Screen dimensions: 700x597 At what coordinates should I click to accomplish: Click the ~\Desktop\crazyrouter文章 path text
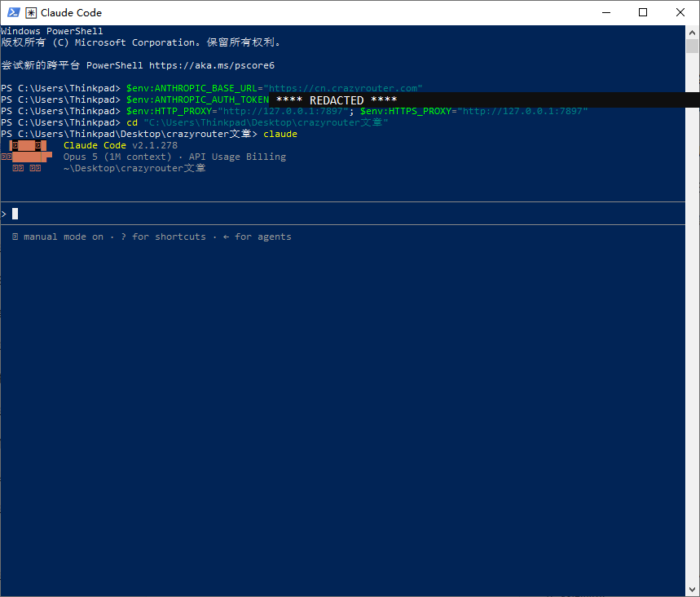coord(134,168)
